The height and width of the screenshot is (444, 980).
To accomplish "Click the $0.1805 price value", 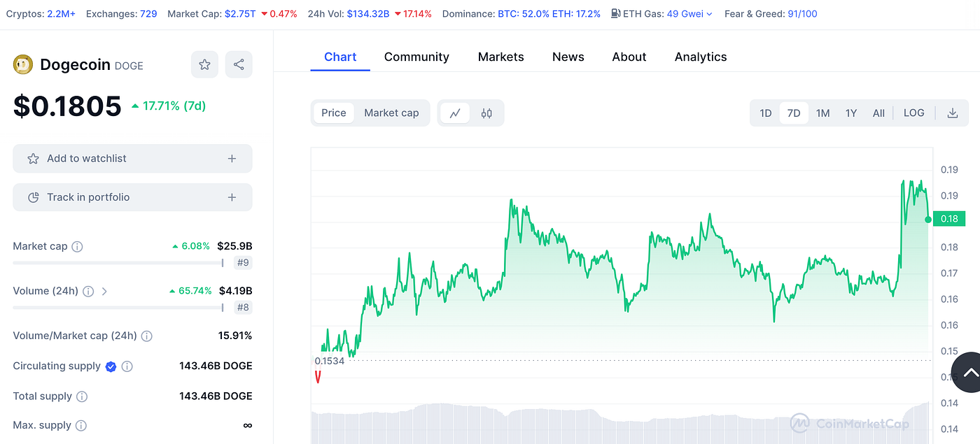I will coord(67,106).
